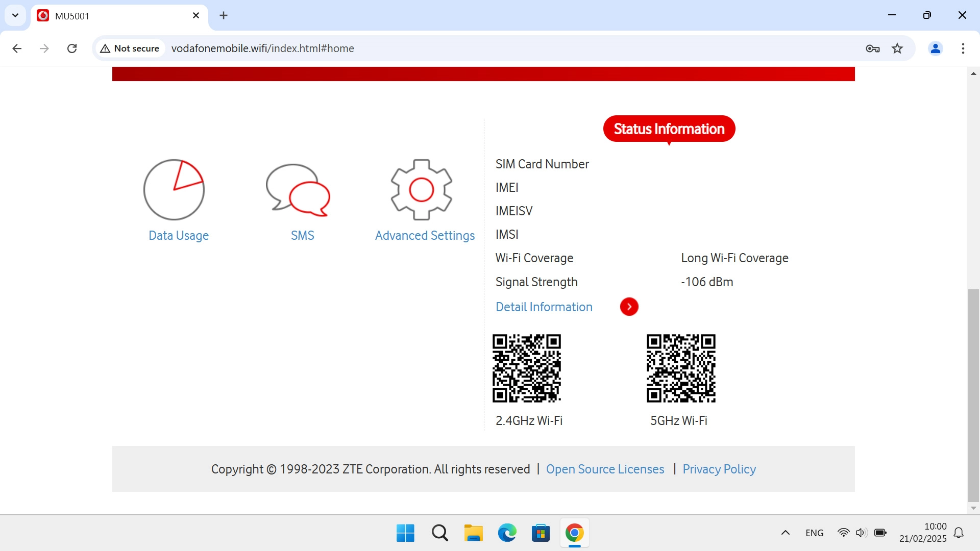
Task: Click inside the address bar
Action: tap(357, 48)
